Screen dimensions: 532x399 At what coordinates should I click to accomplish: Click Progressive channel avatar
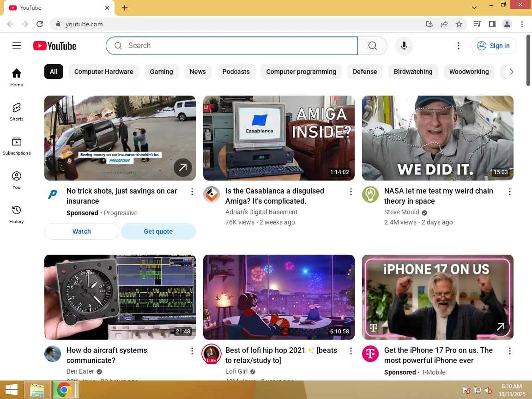pyautogui.click(x=53, y=194)
